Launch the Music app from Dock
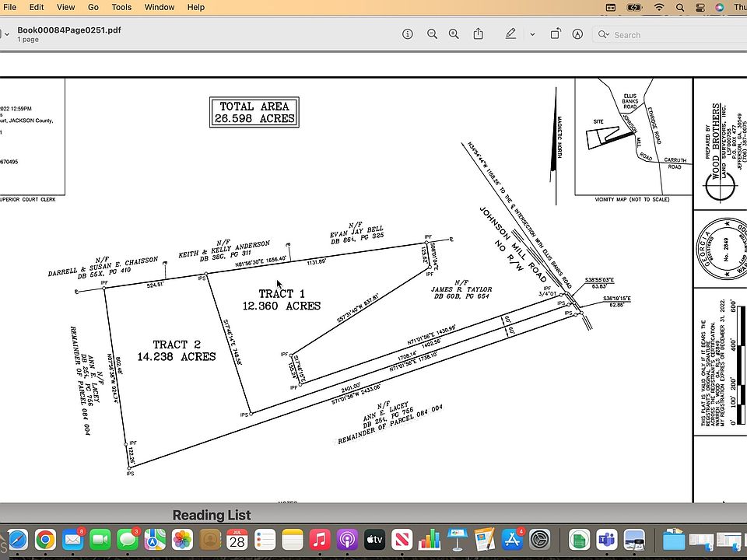This screenshot has width=747, height=560. coord(320,539)
